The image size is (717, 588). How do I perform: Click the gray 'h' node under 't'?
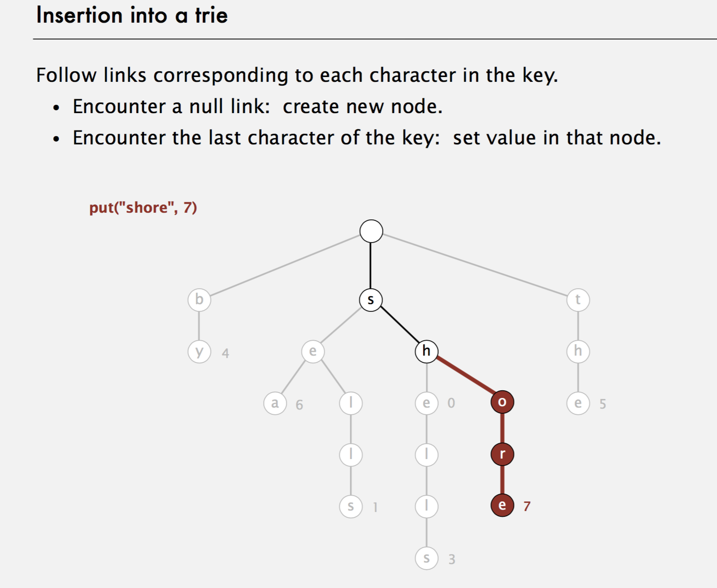[x=578, y=351]
